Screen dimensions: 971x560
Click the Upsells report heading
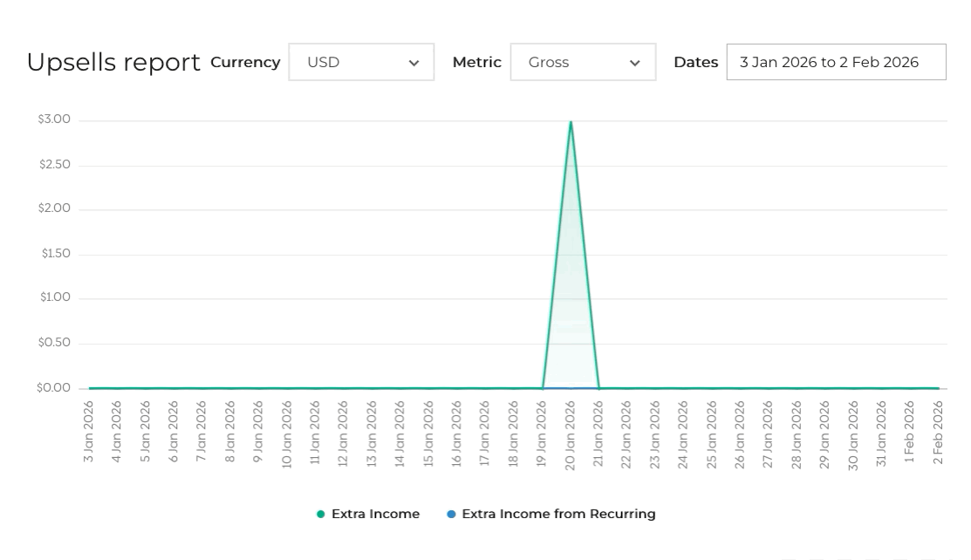click(x=113, y=63)
